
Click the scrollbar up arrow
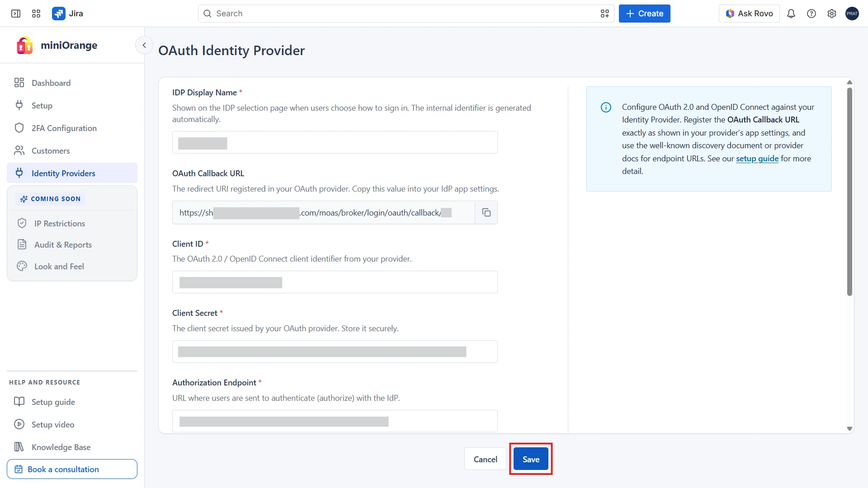[x=849, y=82]
